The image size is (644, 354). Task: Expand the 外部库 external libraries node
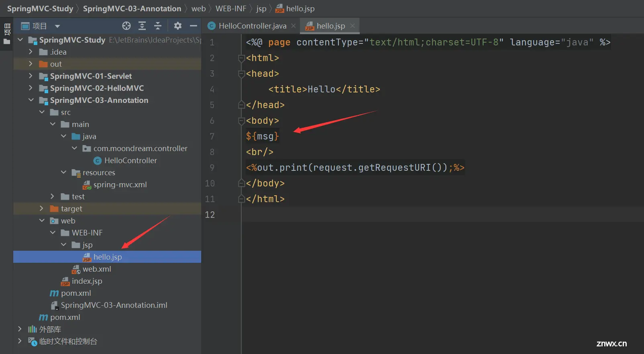20,329
